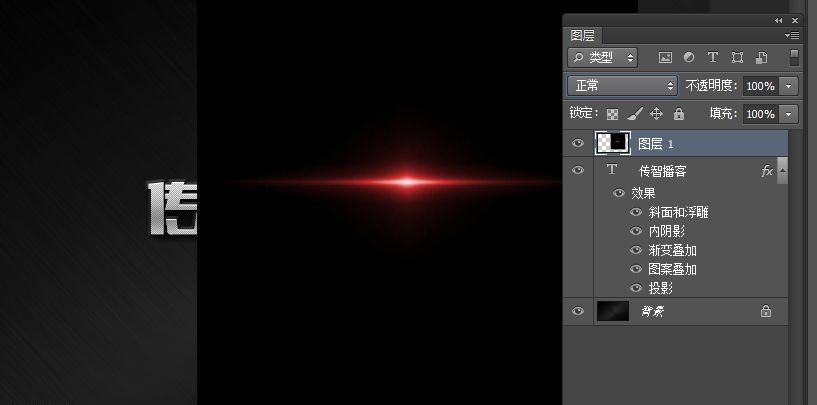Lock position move icon

[x=657, y=114]
